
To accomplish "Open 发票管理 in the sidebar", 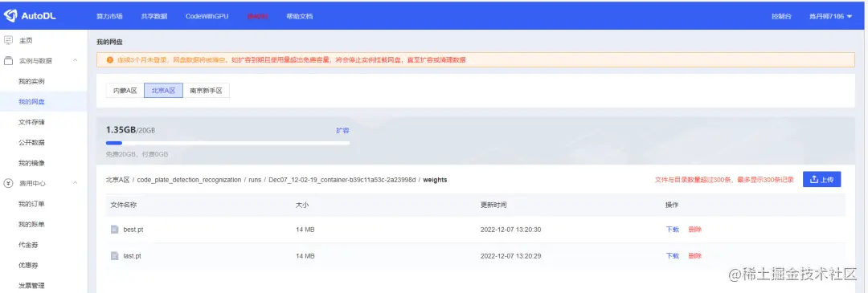I will (31, 286).
